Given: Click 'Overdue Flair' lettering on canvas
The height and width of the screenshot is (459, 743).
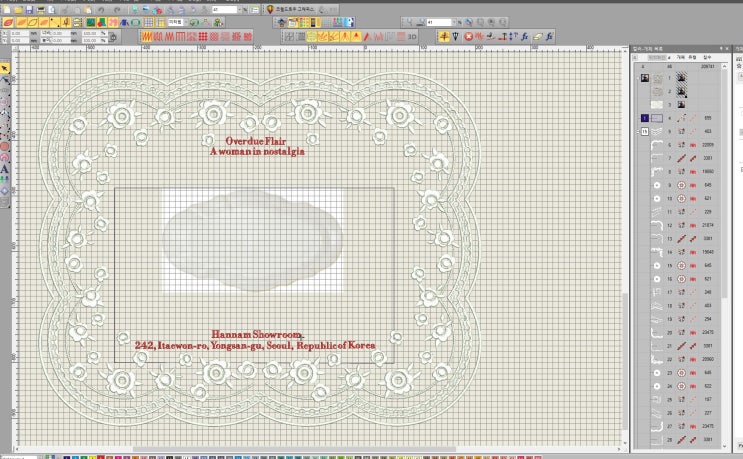Looking at the screenshot, I should tap(256, 141).
